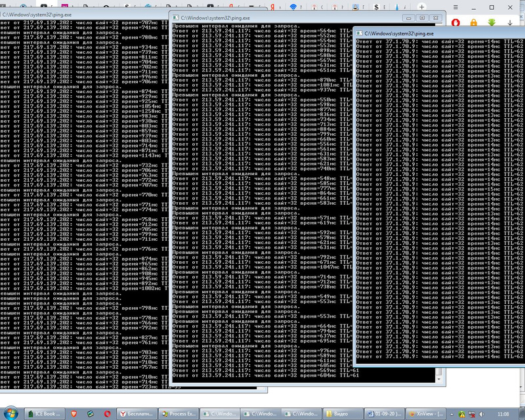Click the Opera icon in the taskbar
The width and height of the screenshot is (525, 420).
click(x=107, y=413)
